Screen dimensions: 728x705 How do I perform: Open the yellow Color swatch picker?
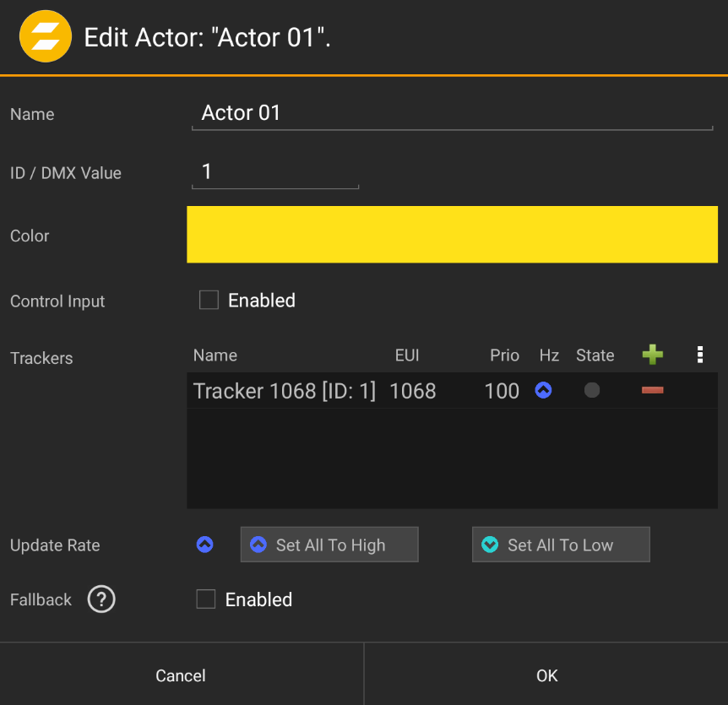click(x=452, y=235)
